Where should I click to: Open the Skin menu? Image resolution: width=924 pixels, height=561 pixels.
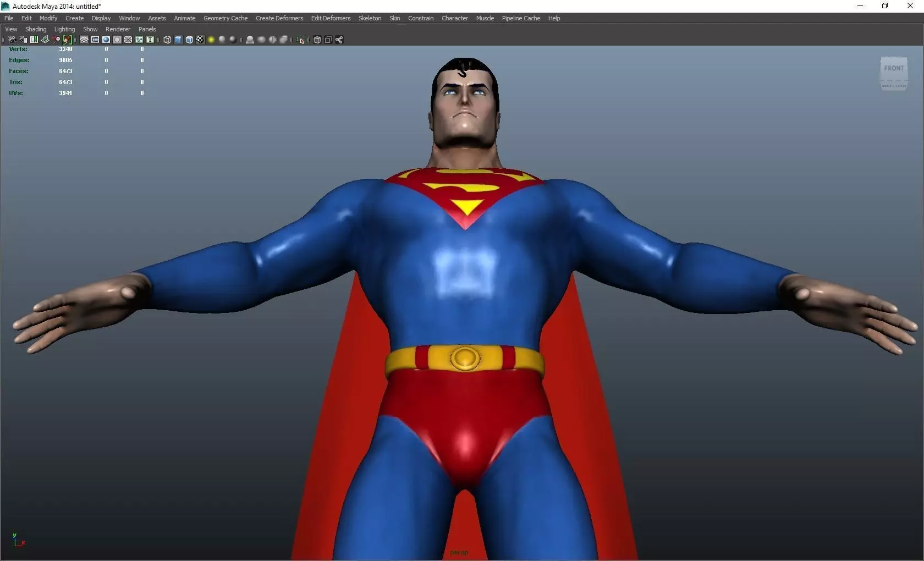click(395, 18)
